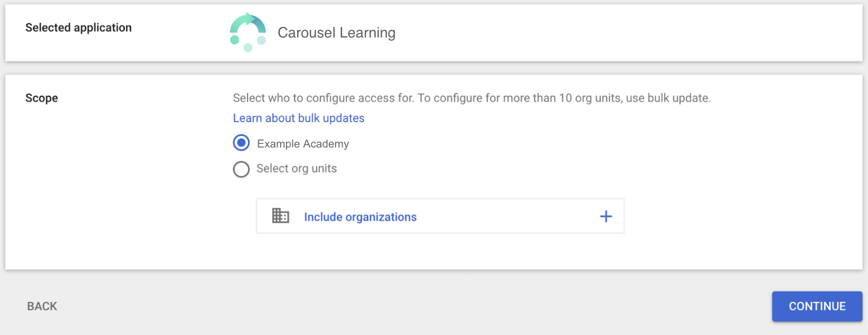
Task: Click the plus icon to add organizations
Action: click(x=606, y=216)
